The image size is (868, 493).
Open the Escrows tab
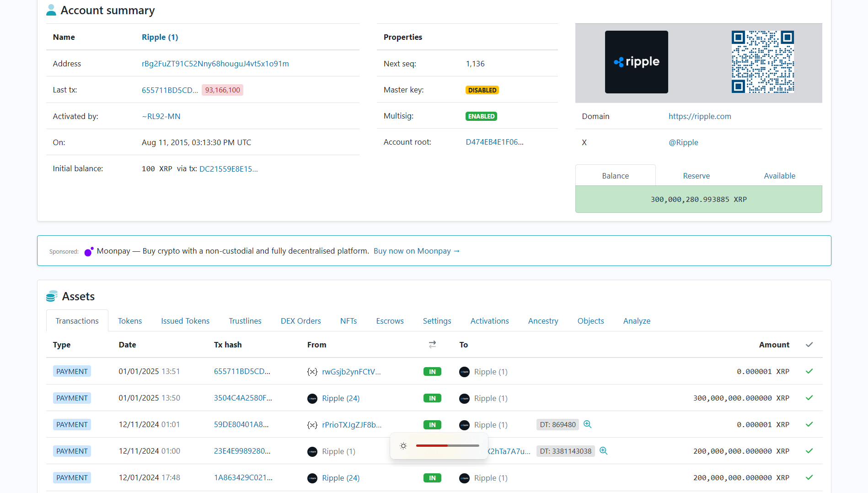pos(390,321)
